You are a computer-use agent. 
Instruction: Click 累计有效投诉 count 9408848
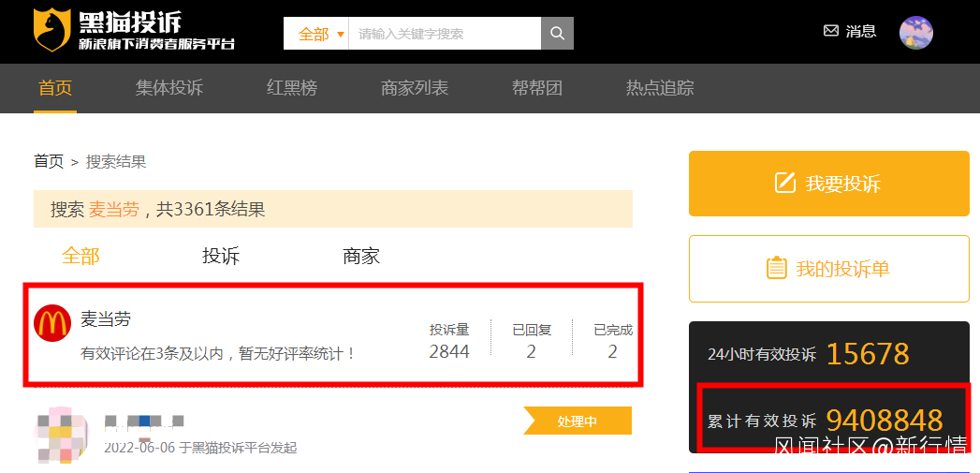[885, 421]
